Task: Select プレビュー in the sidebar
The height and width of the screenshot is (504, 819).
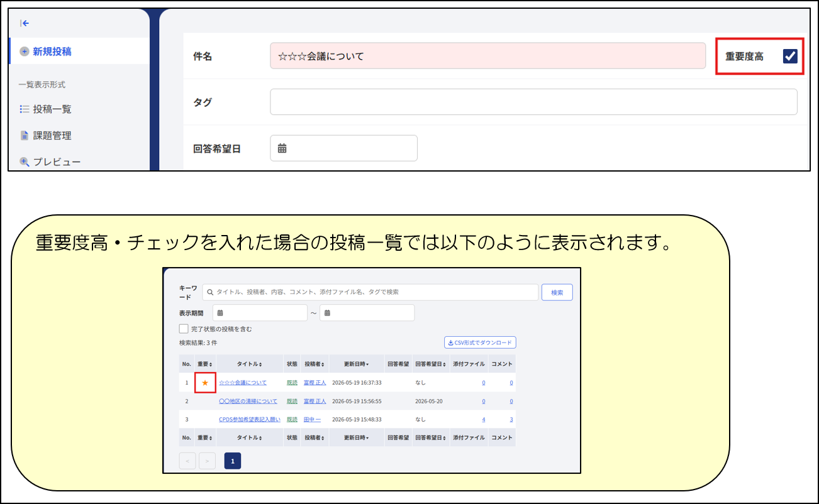Action: (x=57, y=162)
